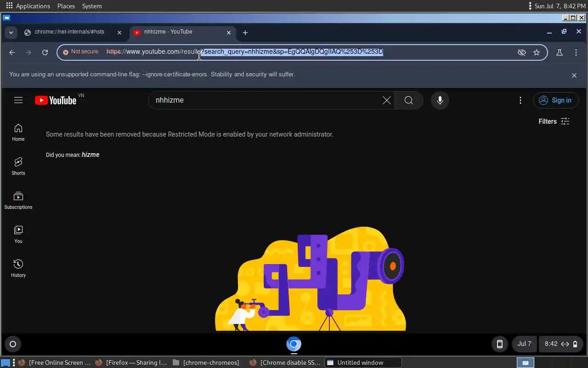The width and height of the screenshot is (588, 368).
Task: Open the search Filters panel
Action: [x=554, y=121]
